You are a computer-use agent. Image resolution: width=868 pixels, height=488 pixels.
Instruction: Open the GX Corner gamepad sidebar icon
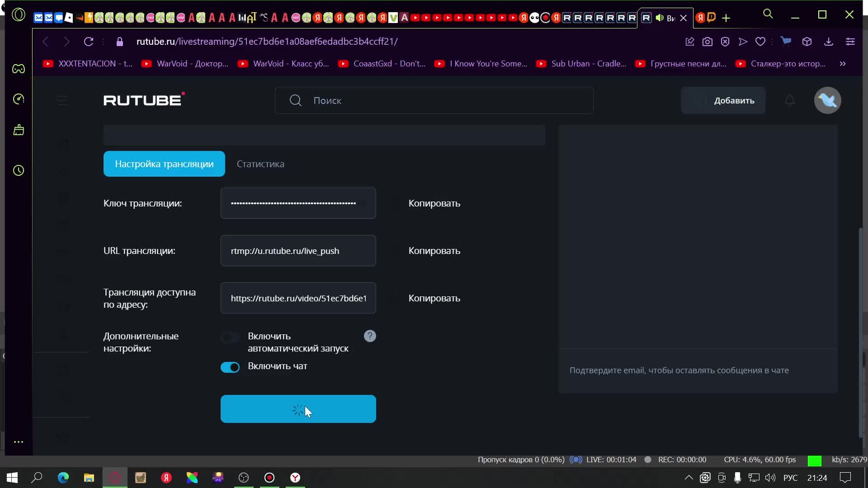tap(19, 69)
